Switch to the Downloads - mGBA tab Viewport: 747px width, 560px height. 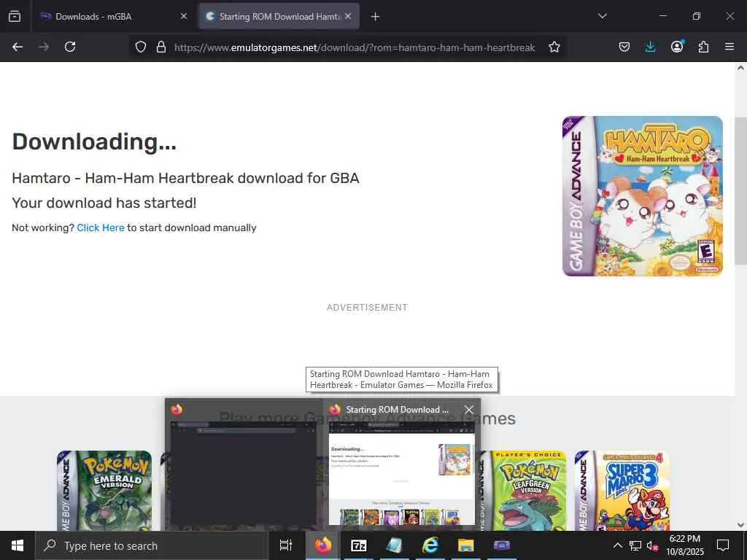[x=113, y=16]
